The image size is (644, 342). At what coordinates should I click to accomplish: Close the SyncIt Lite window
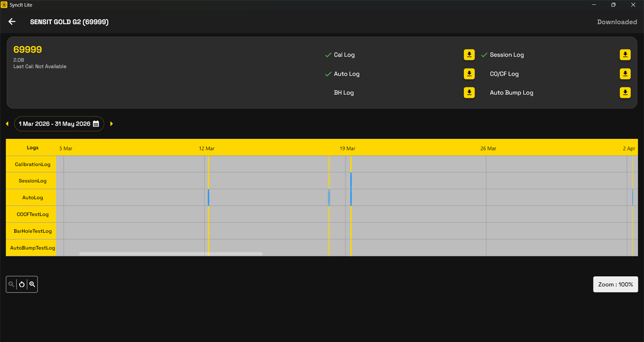coord(633,5)
